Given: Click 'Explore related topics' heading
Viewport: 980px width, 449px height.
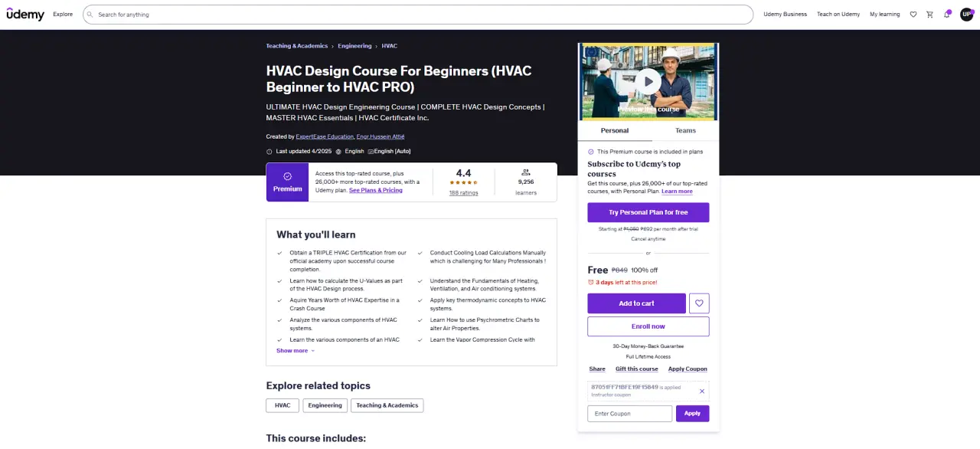Looking at the screenshot, I should coord(318,386).
